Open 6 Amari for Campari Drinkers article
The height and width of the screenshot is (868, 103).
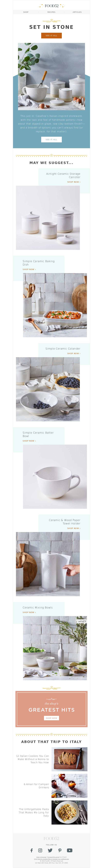[x=36, y=786]
